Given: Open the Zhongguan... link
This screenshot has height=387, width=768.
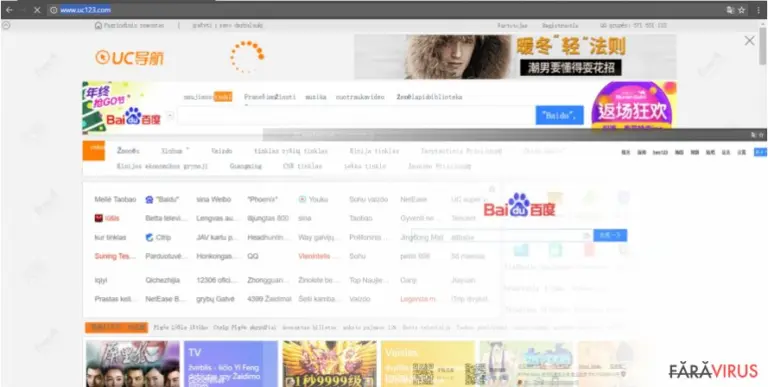Looking at the screenshot, I should [x=268, y=281].
